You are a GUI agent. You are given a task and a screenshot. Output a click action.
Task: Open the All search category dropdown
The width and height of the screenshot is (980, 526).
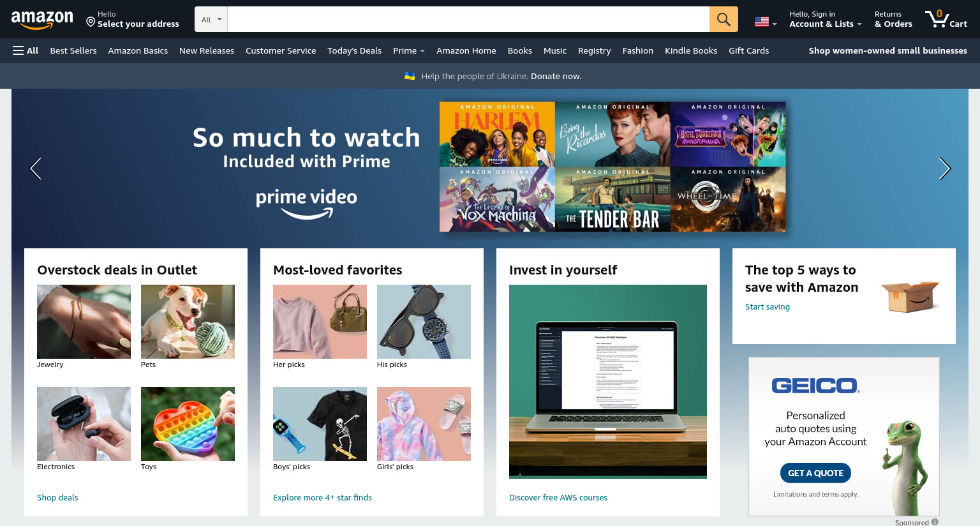(x=211, y=19)
